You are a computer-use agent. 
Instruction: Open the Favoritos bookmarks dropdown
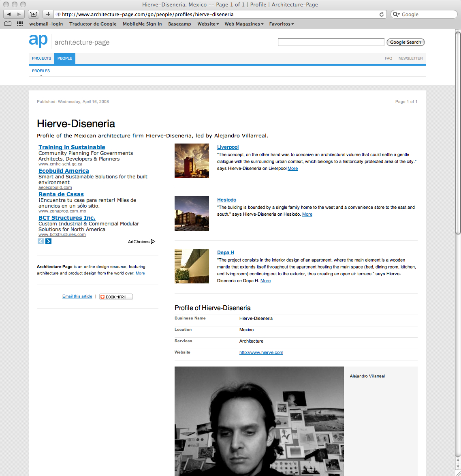[x=282, y=24]
